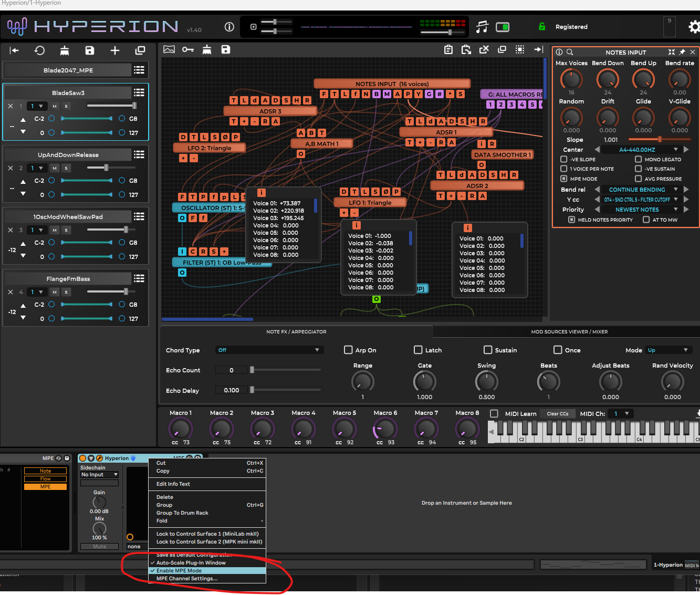Click the paste clipboard icon in patch toolbar
This screenshot has height=595, width=700.
click(466, 49)
